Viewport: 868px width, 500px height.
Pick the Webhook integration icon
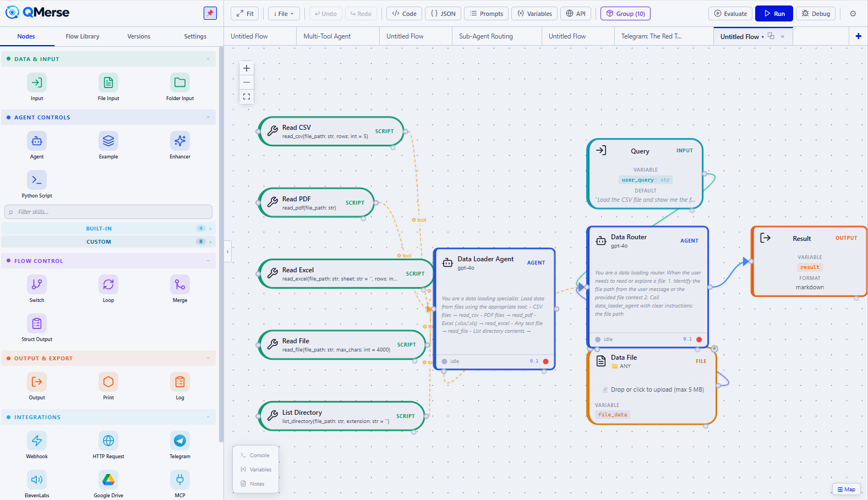[x=37, y=441]
